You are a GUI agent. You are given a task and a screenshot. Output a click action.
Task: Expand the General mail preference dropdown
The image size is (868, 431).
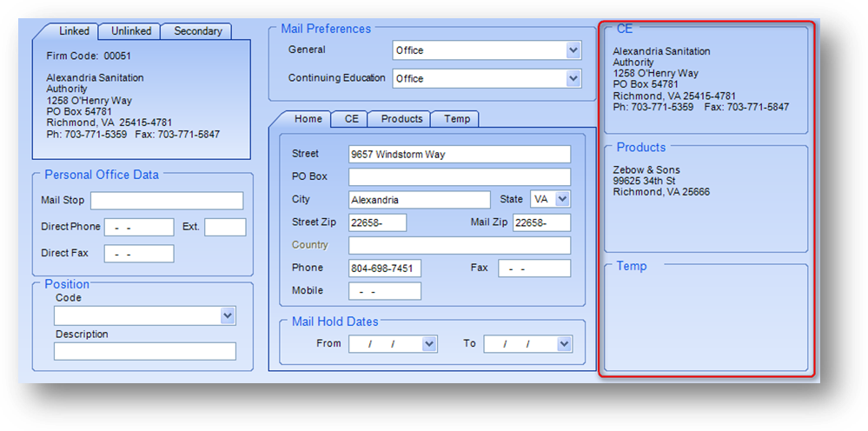(x=573, y=50)
